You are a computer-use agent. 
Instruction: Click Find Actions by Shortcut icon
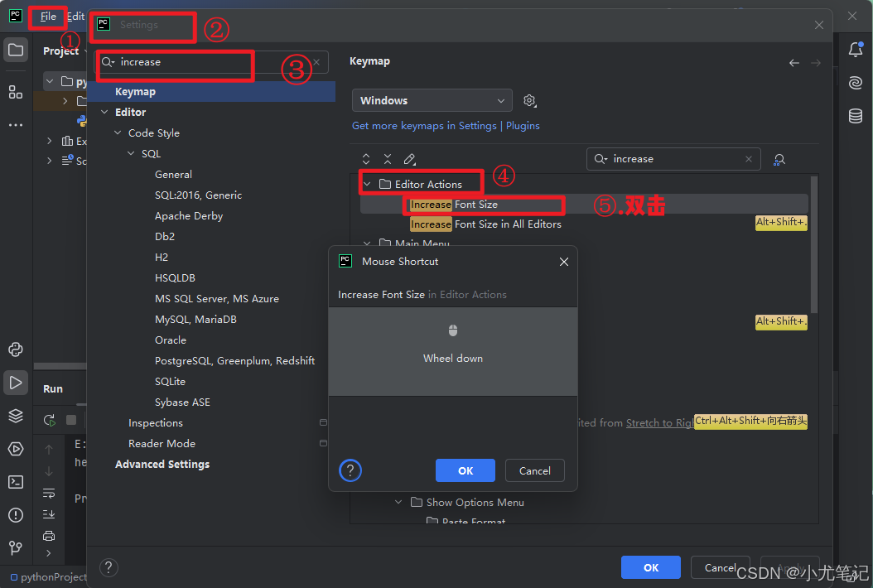pyautogui.click(x=779, y=160)
